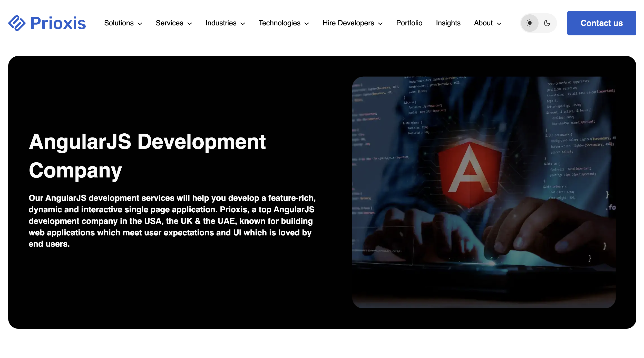Screen dimensions: 644x358
Task: Go to the Portfolio page
Action: 409,23
